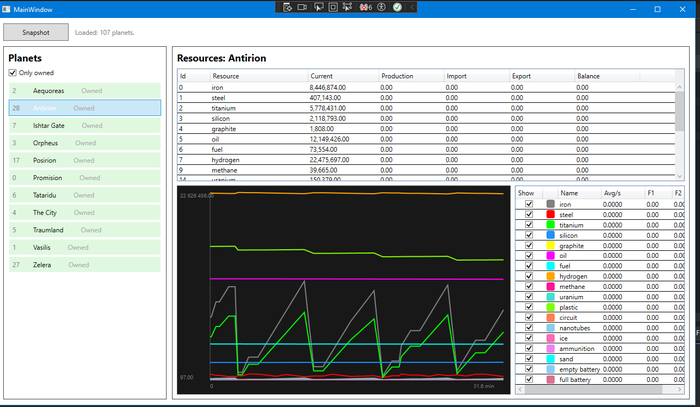This screenshot has width=700, height=407.
Task: Open binding failures indicator showing 6
Action: 366,7
